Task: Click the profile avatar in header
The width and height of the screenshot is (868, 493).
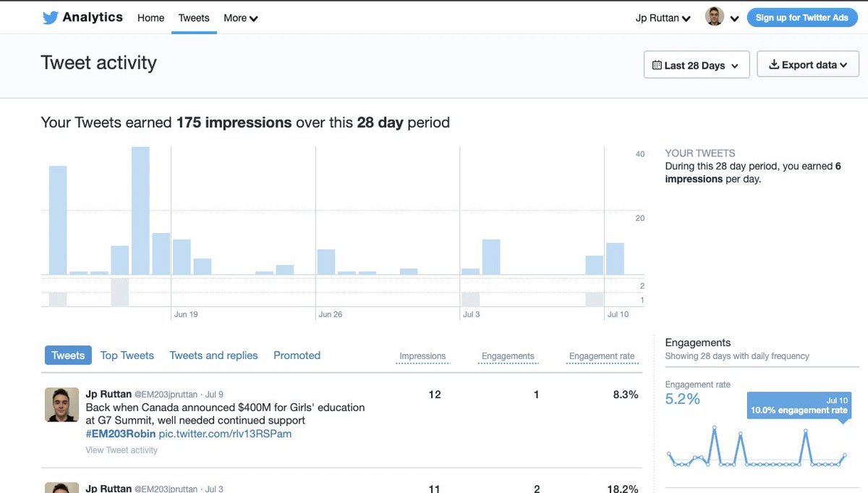Action: point(715,17)
